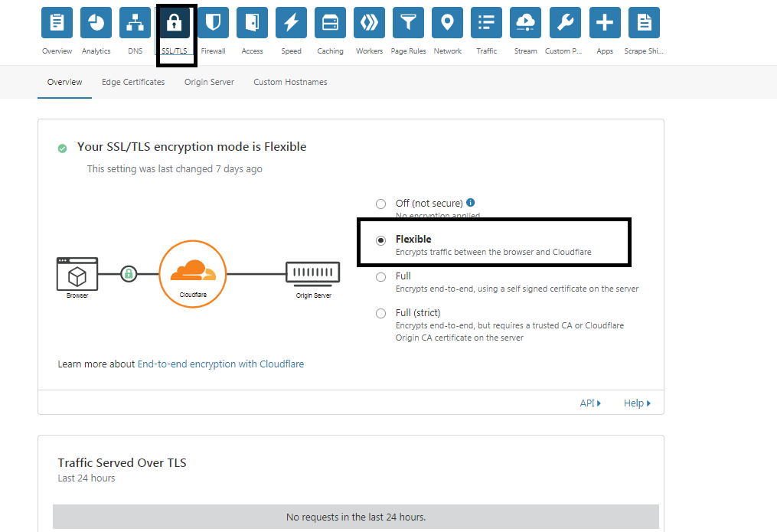Select the SSL/TLS padlock icon

click(x=175, y=23)
